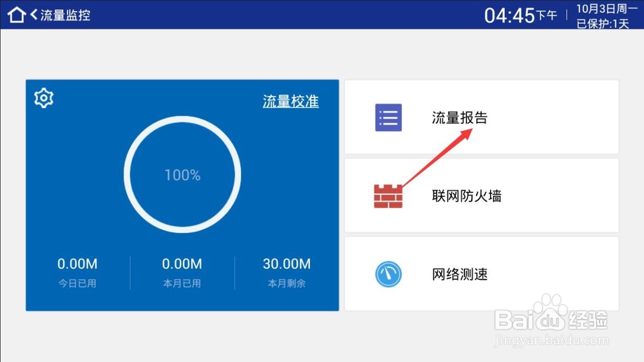Viewport: 644px width, 362px height.
Task: Tap the 流量报告 list icon
Action: [388, 117]
